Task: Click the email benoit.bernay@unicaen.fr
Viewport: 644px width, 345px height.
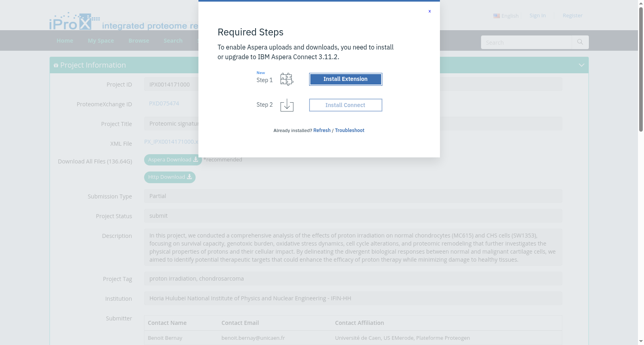Action: coord(253,338)
